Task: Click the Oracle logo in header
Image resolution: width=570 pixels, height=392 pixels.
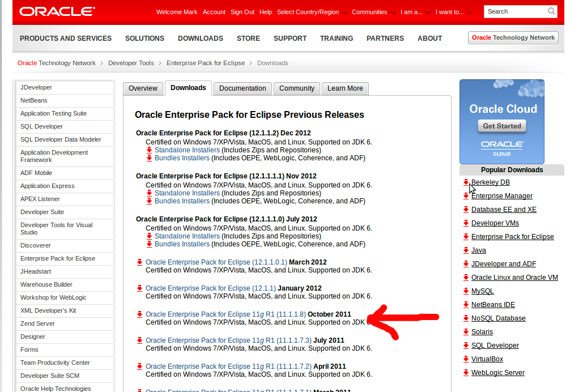Action: click(57, 11)
